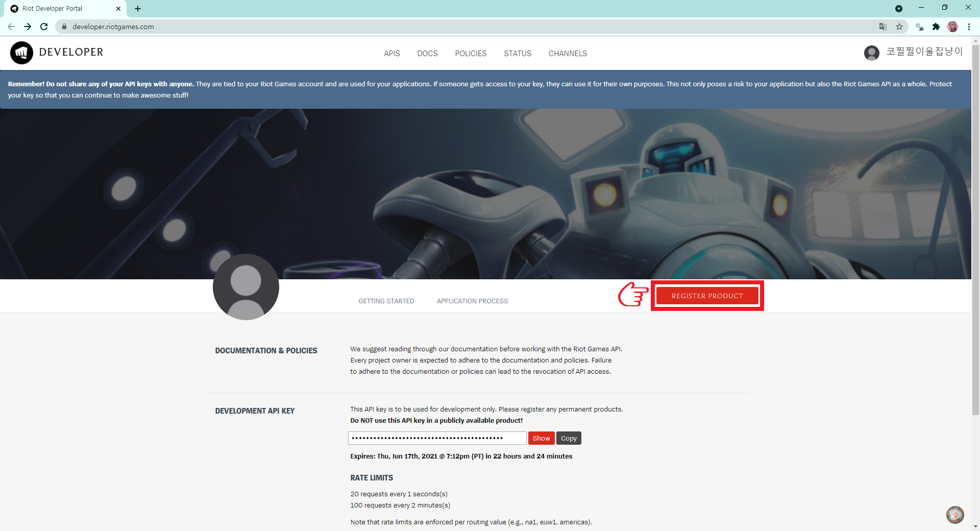Click the scrollbar down arrow
This screenshot has height=531, width=980.
975,526
